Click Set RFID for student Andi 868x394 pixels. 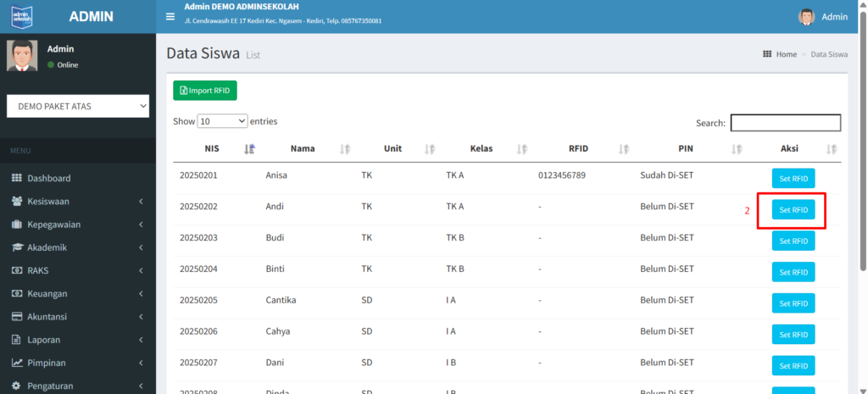click(793, 210)
